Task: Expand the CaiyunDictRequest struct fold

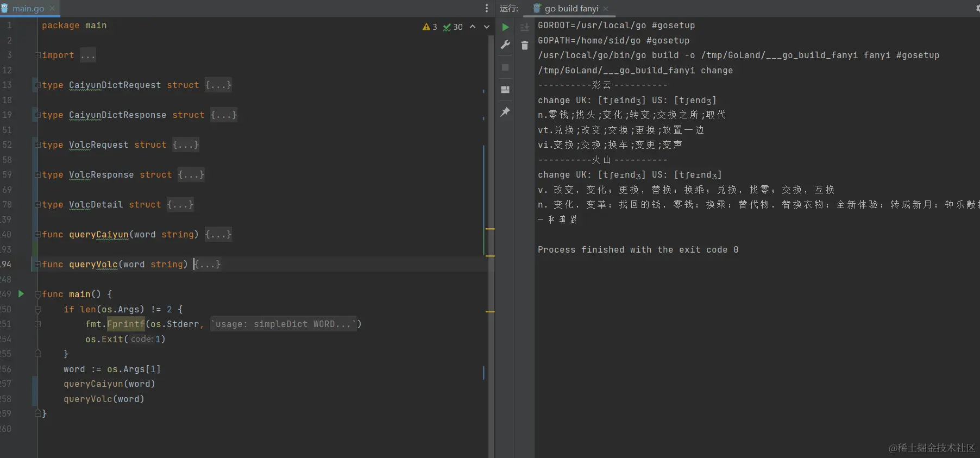Action: 37,85
